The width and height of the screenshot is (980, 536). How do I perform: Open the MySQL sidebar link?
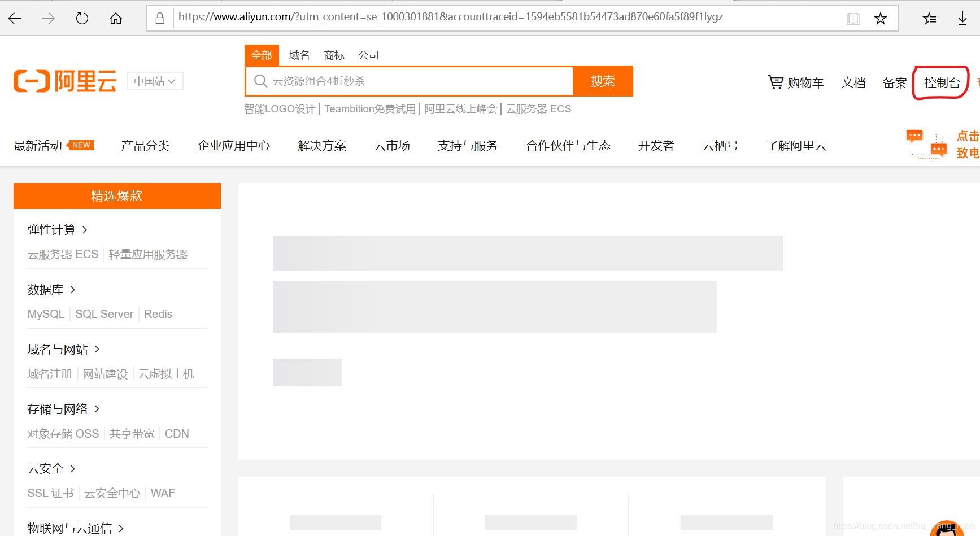[x=46, y=314]
